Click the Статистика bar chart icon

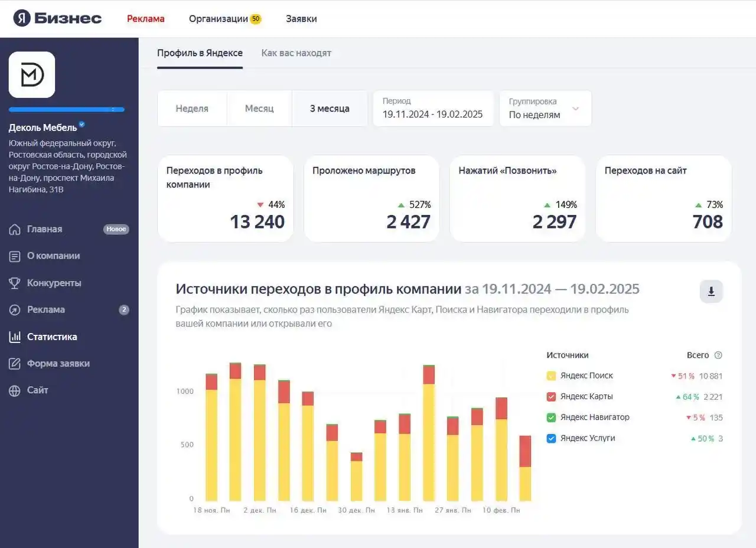pyautogui.click(x=15, y=337)
